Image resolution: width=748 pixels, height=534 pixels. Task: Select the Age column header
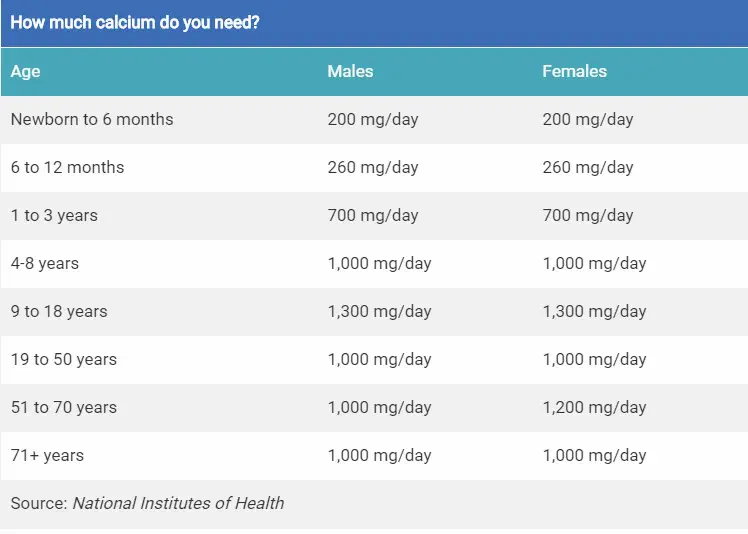26,72
